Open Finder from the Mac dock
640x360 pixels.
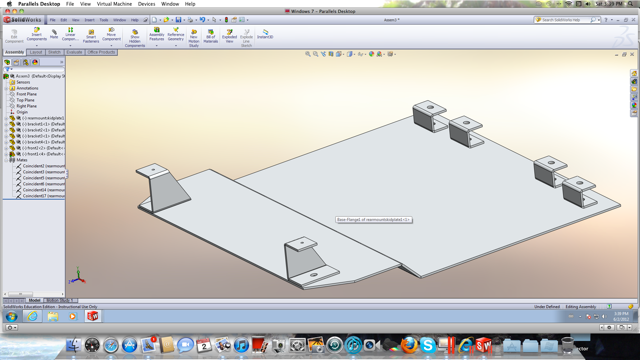[x=73, y=345]
